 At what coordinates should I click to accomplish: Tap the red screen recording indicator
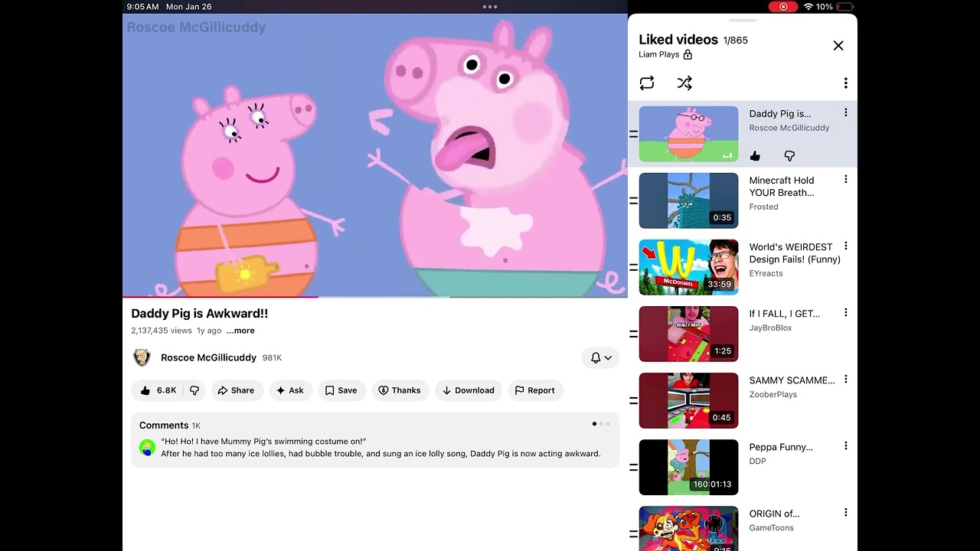coord(782,7)
